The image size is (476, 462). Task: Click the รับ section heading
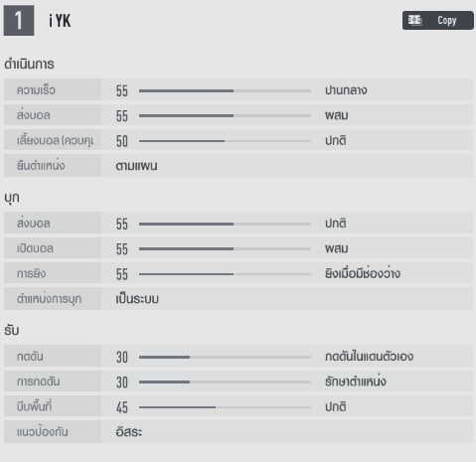pyautogui.click(x=12, y=330)
